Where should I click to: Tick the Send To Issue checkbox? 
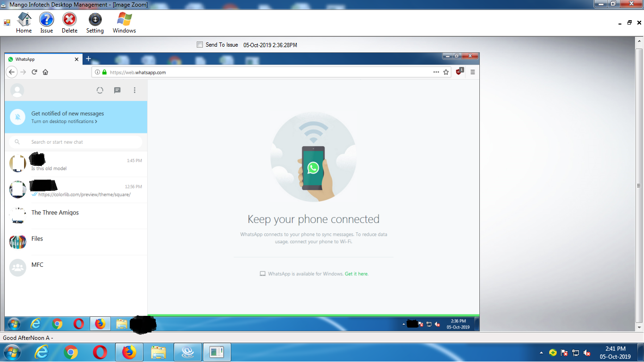click(200, 45)
